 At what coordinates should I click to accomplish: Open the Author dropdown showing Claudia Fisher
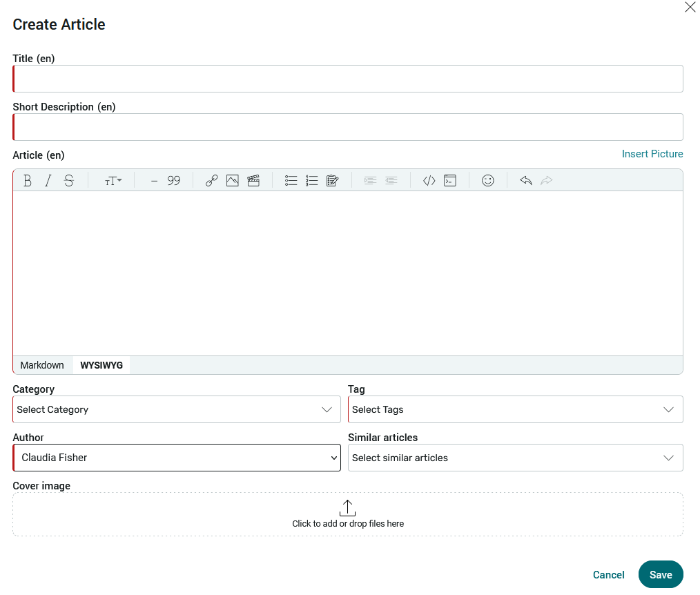177,458
